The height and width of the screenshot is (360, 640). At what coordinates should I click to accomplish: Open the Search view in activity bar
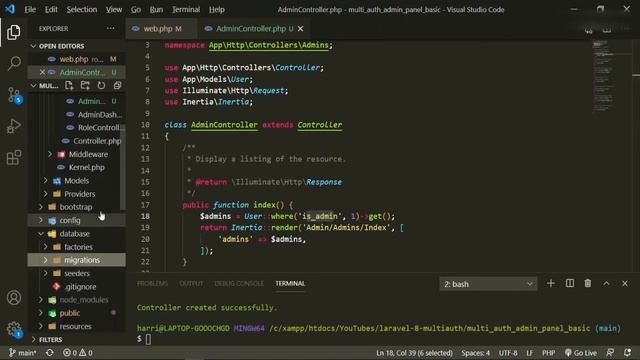(14, 63)
